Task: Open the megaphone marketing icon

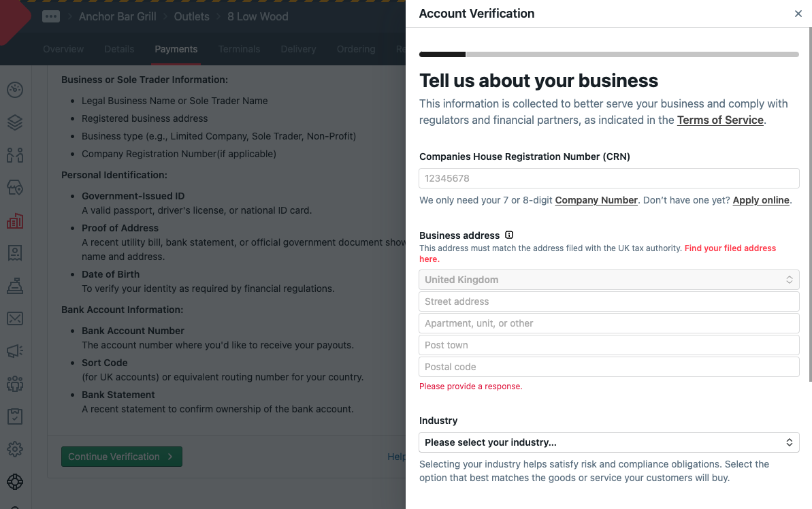Action: pos(15,351)
